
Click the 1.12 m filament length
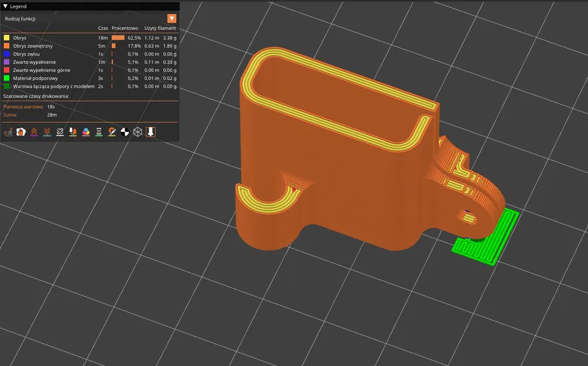click(152, 38)
